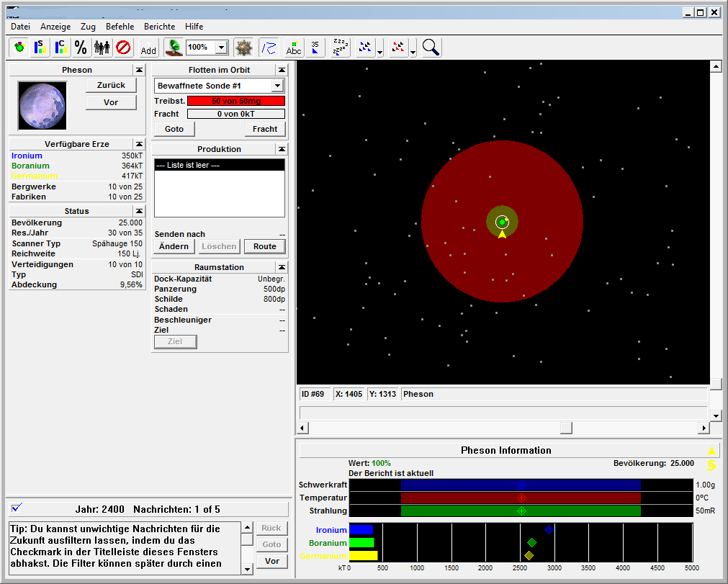Click the Ändern production button
Image resolution: width=728 pixels, height=584 pixels.
coord(174,246)
